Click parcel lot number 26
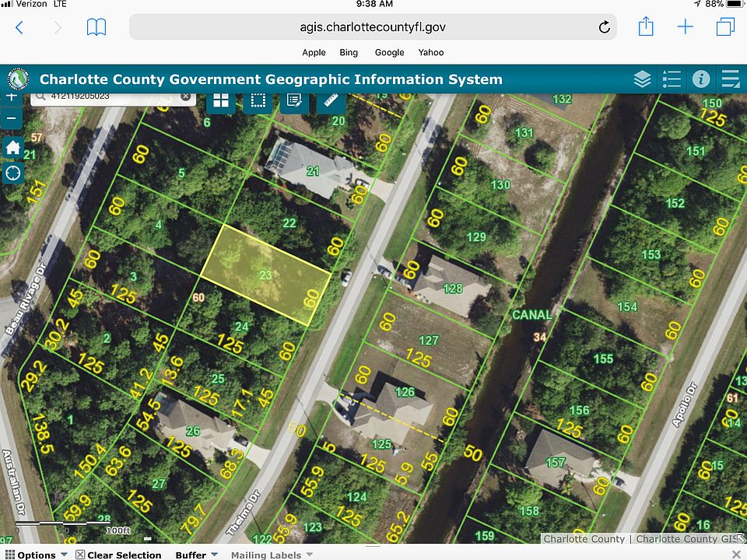 click(x=192, y=431)
